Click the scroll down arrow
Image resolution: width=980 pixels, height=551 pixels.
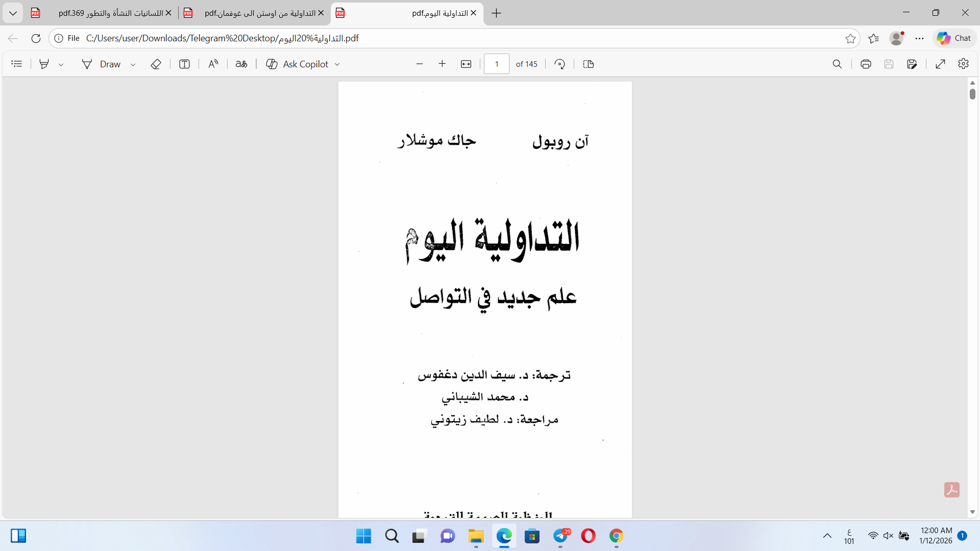click(972, 512)
